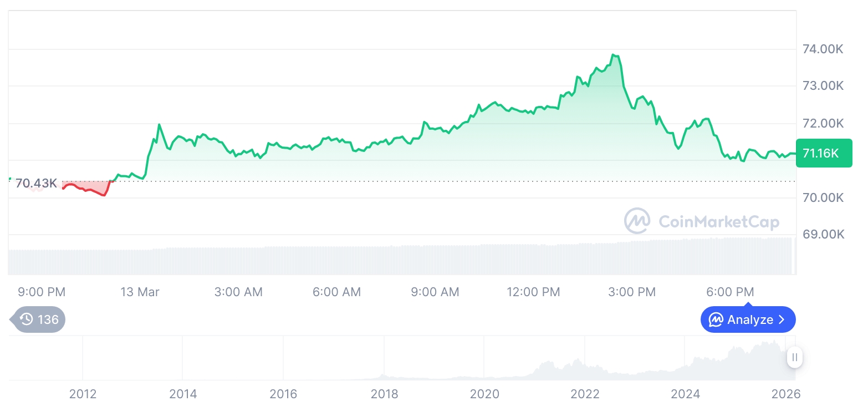Open the Analyze button chevron arrow
The image size is (868, 406).
pyautogui.click(x=782, y=320)
